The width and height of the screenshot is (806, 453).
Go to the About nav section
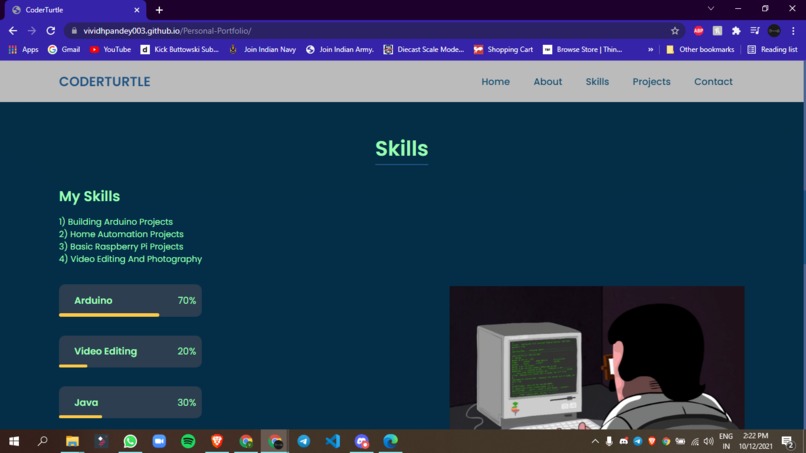[x=547, y=82]
